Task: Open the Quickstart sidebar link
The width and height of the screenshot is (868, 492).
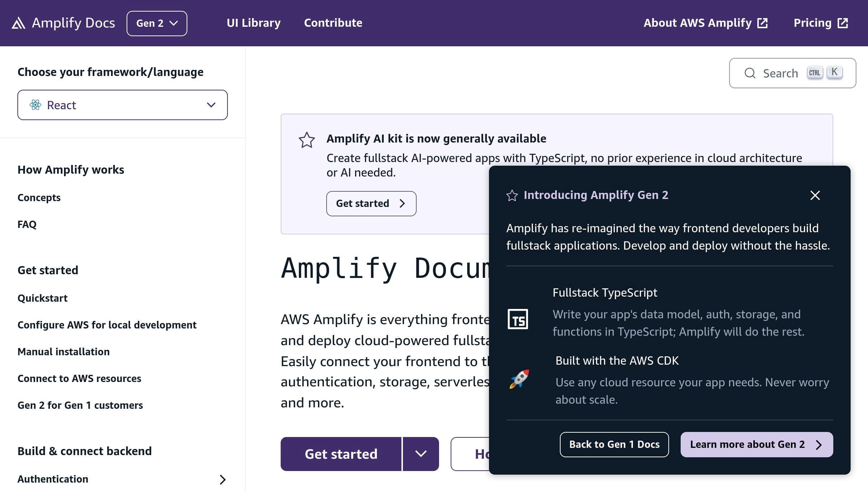Action: click(43, 298)
